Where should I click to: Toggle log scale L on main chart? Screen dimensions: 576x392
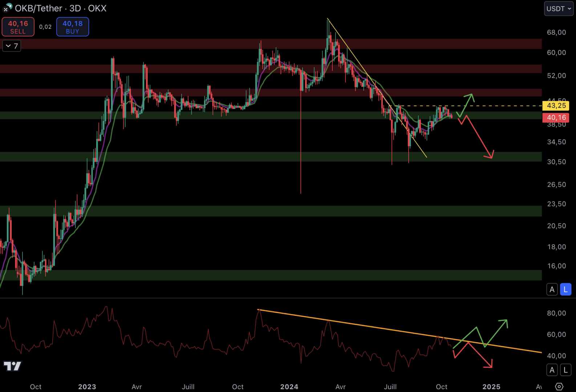tap(565, 289)
